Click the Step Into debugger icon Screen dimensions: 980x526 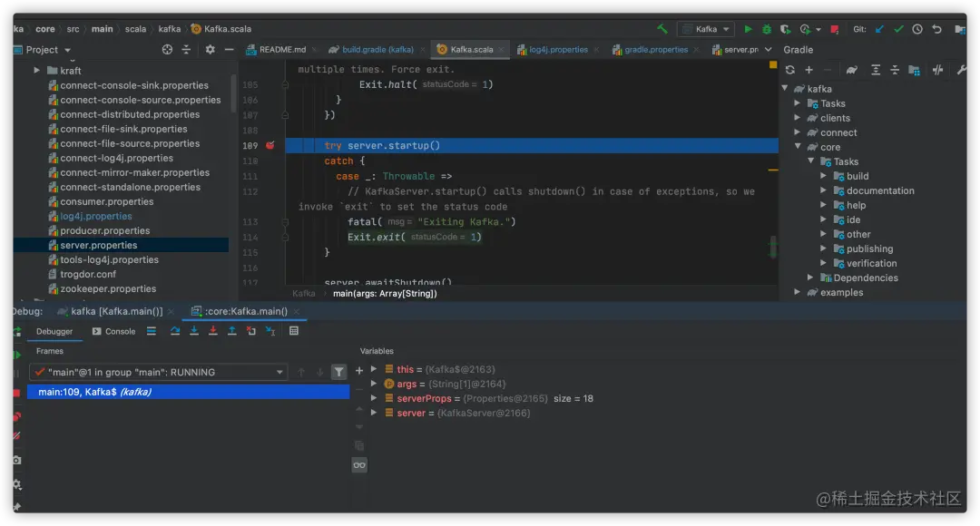194,331
